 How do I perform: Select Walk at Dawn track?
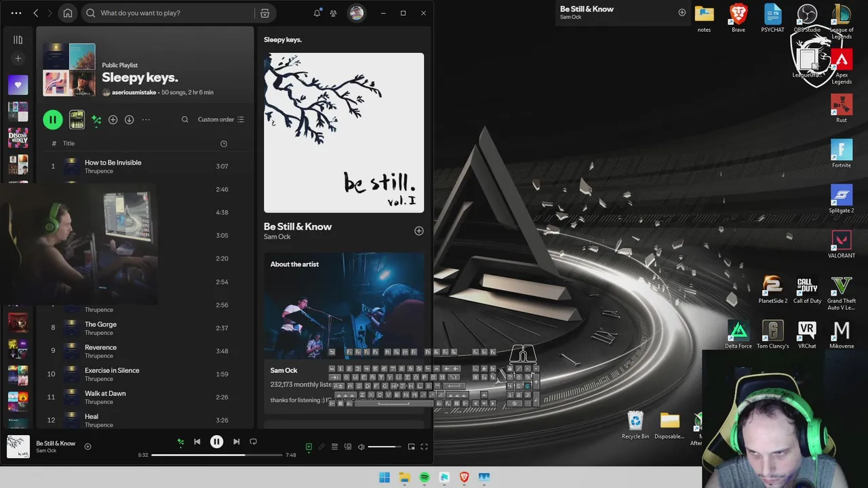pos(146,397)
